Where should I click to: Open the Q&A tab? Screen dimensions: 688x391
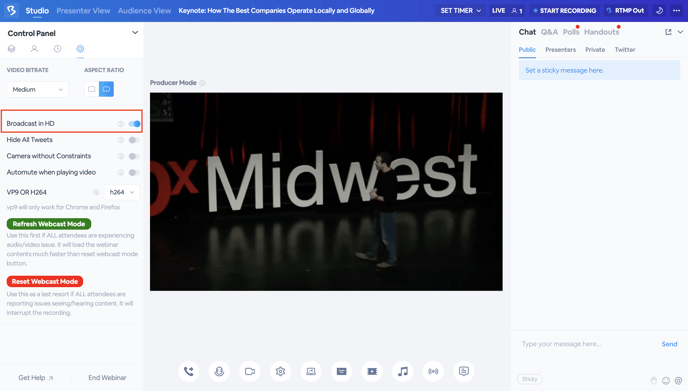[549, 32]
